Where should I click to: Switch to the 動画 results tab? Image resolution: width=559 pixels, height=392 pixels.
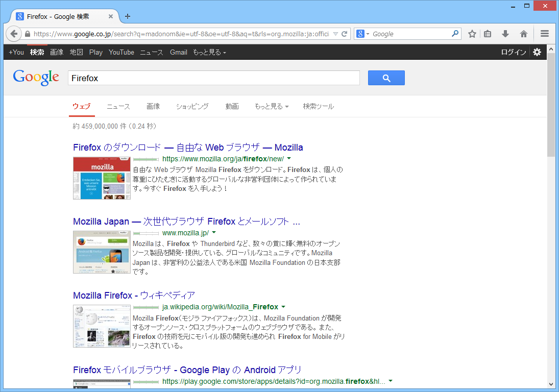pyautogui.click(x=232, y=106)
